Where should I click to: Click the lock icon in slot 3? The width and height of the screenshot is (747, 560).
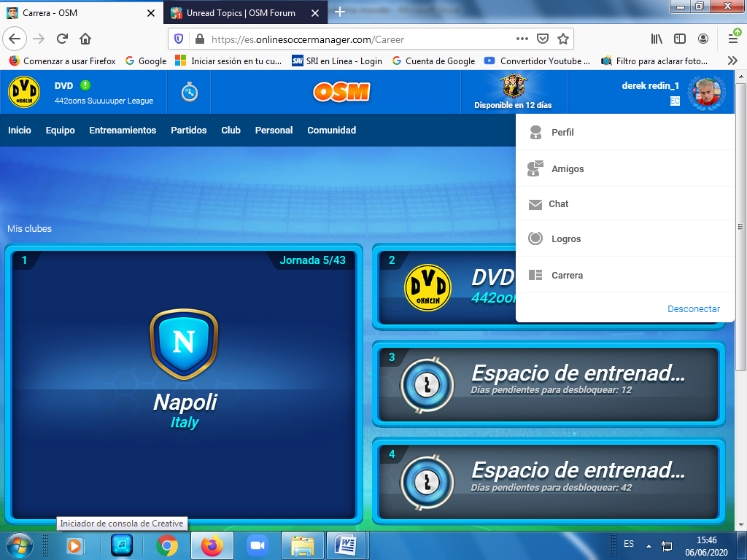tap(427, 384)
